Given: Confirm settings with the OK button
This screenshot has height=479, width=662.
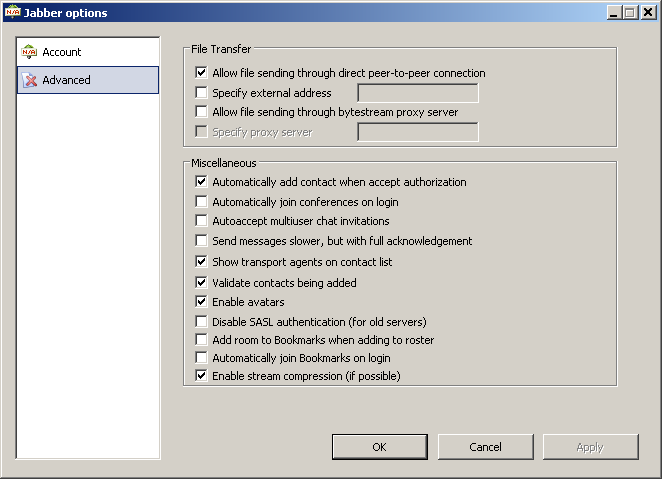Looking at the screenshot, I should (x=380, y=447).
